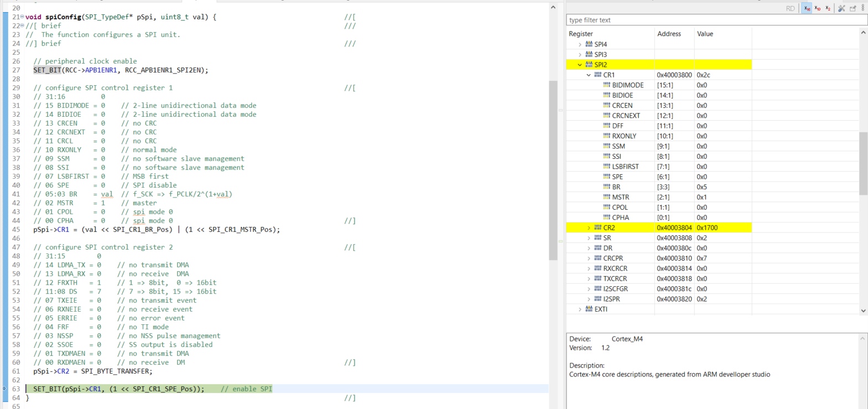Click the editor scroll up arrow
Screen dimensions: 868x409
553,7
